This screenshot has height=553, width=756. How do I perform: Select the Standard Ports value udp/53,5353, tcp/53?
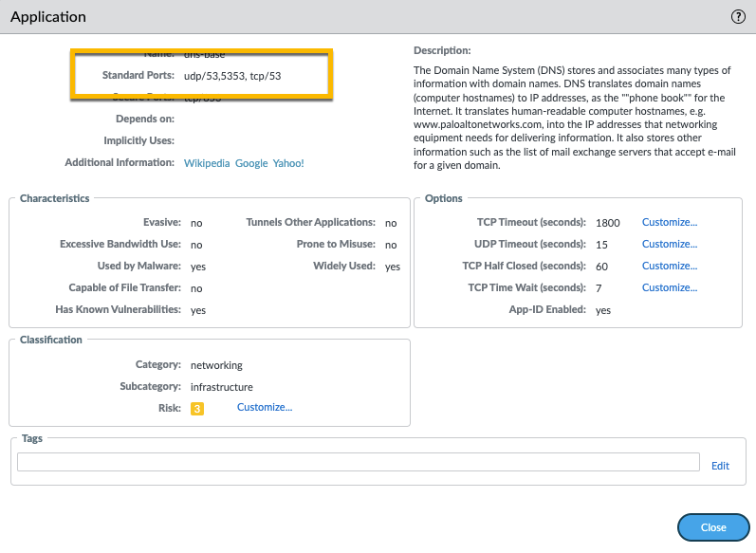(232, 76)
